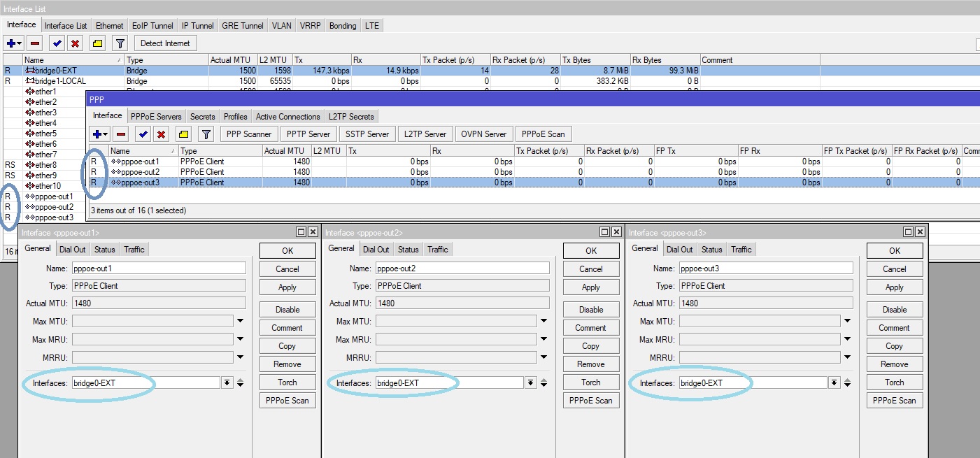Open the LTE tab
Image resolution: width=980 pixels, height=458 pixels.
pyautogui.click(x=372, y=26)
